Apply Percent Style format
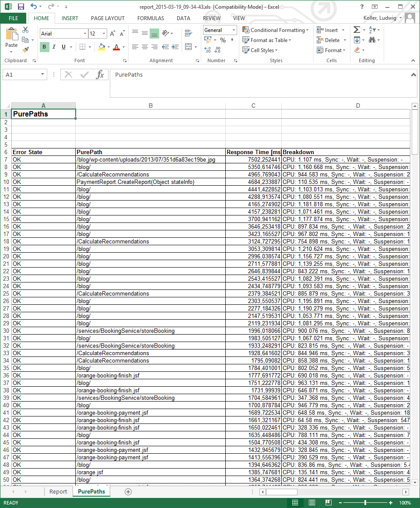This screenshot has height=508, width=420. pyautogui.click(x=223, y=40)
